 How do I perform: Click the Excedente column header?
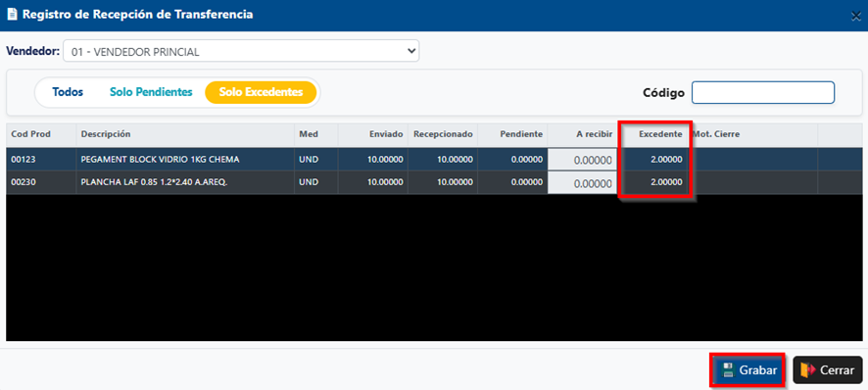point(653,134)
